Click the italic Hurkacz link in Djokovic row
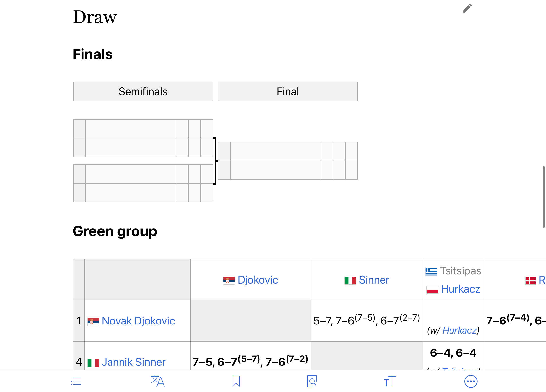546x392 pixels. tap(459, 330)
